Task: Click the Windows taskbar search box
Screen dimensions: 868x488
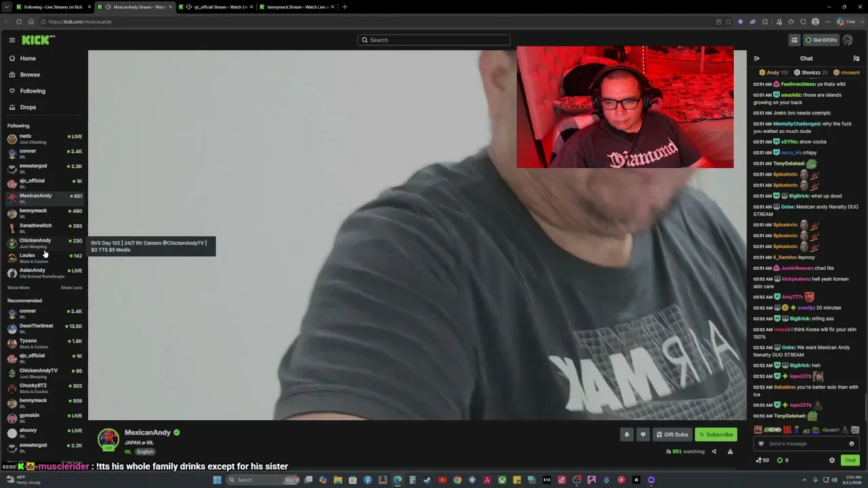Action: [263, 480]
